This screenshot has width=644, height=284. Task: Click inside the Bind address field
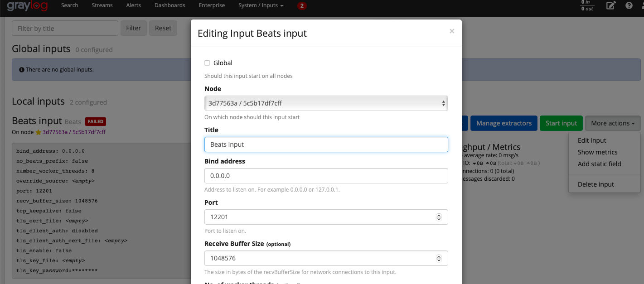pyautogui.click(x=326, y=176)
